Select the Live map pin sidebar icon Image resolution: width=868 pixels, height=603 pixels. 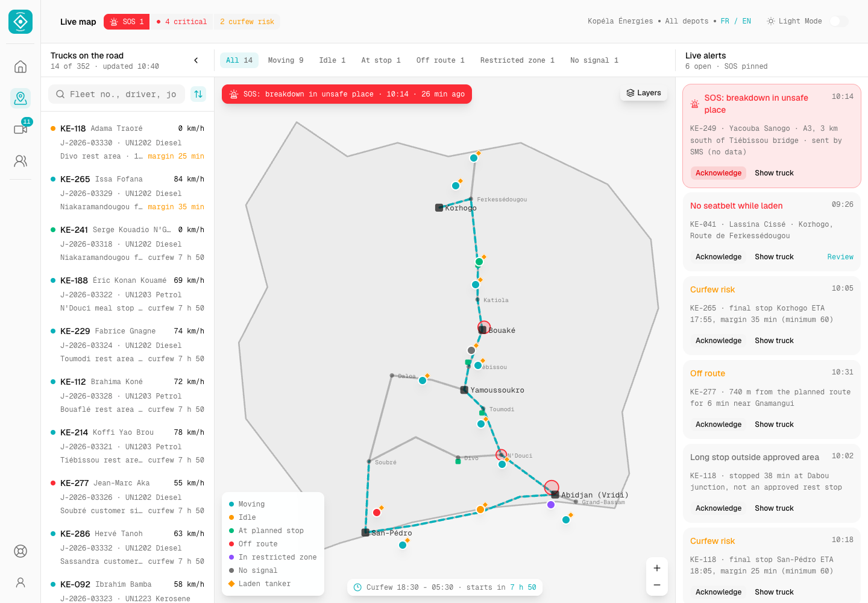click(20, 98)
